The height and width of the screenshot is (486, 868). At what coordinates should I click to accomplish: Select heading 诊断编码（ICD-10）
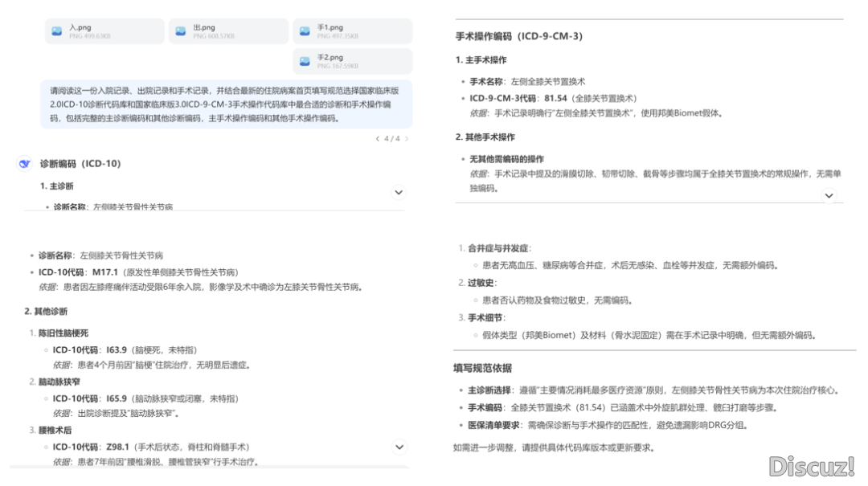80,164
